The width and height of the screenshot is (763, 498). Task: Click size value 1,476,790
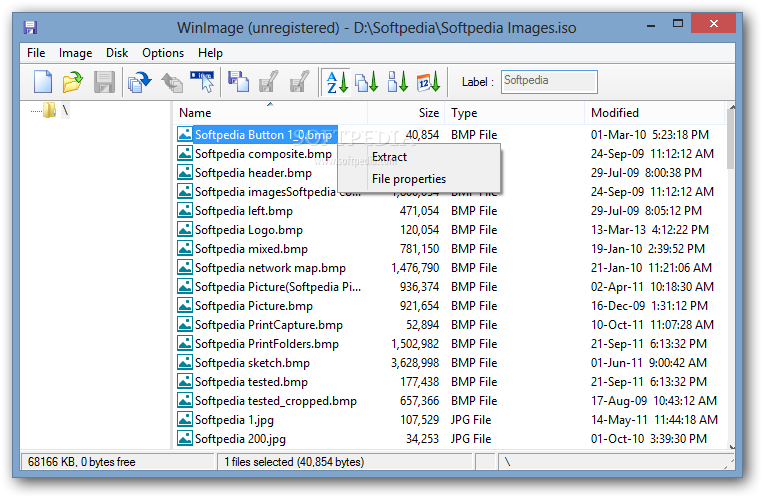click(415, 268)
